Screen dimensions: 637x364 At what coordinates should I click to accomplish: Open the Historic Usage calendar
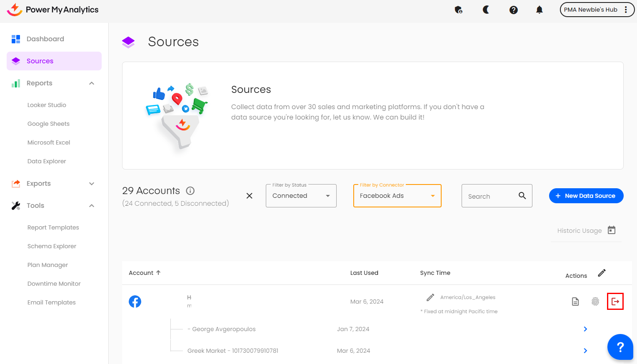coord(611,230)
